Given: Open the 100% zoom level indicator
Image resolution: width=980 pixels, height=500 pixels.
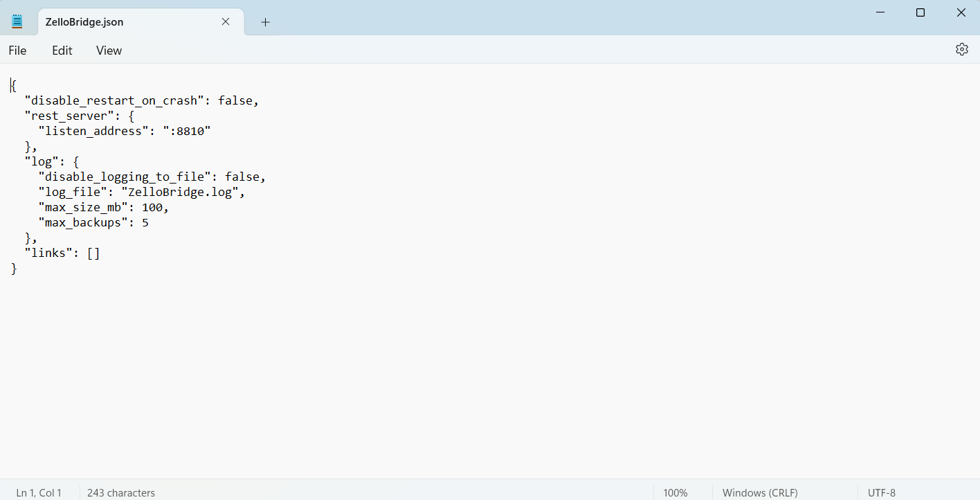Looking at the screenshot, I should pyautogui.click(x=675, y=493).
